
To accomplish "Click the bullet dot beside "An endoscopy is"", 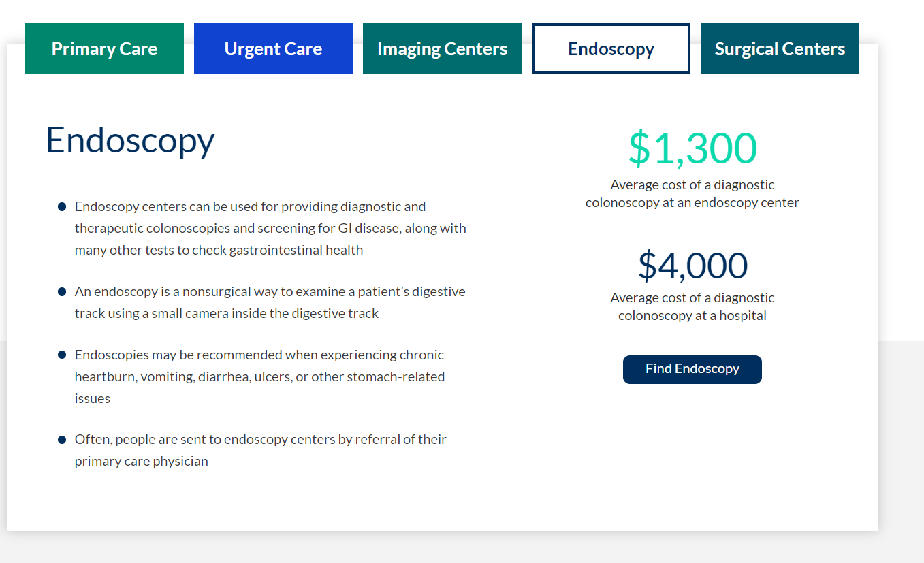I will click(62, 291).
